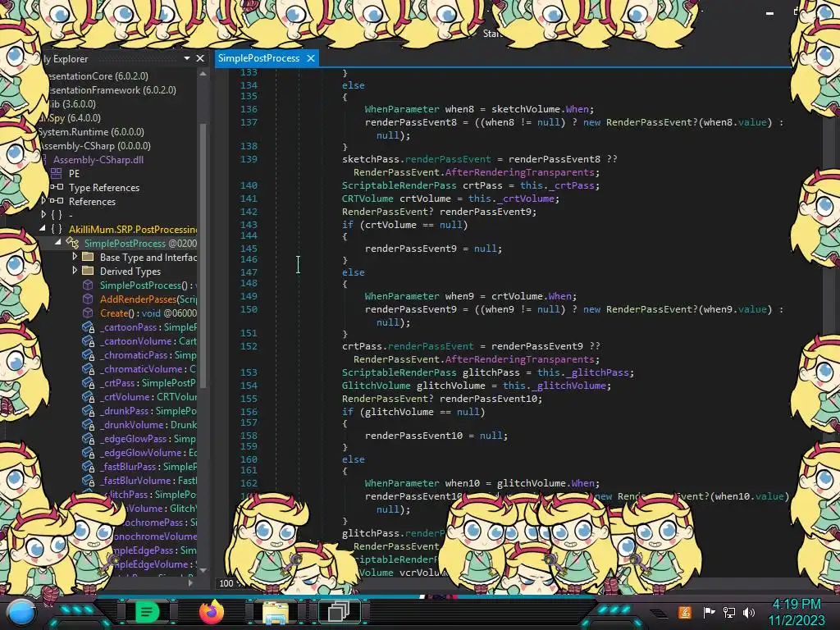Click the _fastBlurPass field icon
The image size is (840, 630).
89,467
